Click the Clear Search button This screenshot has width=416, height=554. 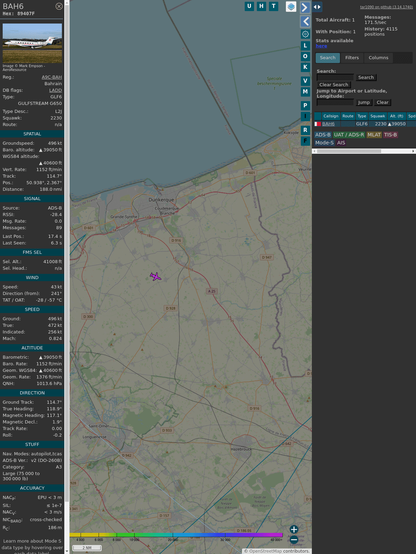[x=334, y=85]
